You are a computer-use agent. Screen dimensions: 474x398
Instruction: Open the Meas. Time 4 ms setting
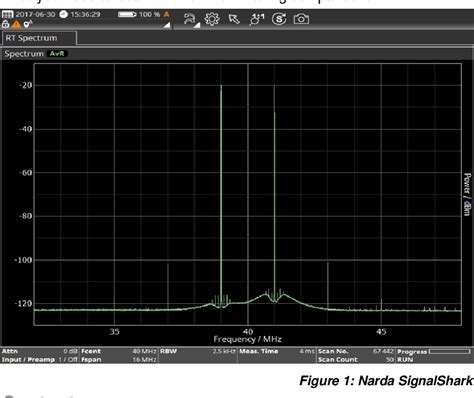click(x=277, y=351)
